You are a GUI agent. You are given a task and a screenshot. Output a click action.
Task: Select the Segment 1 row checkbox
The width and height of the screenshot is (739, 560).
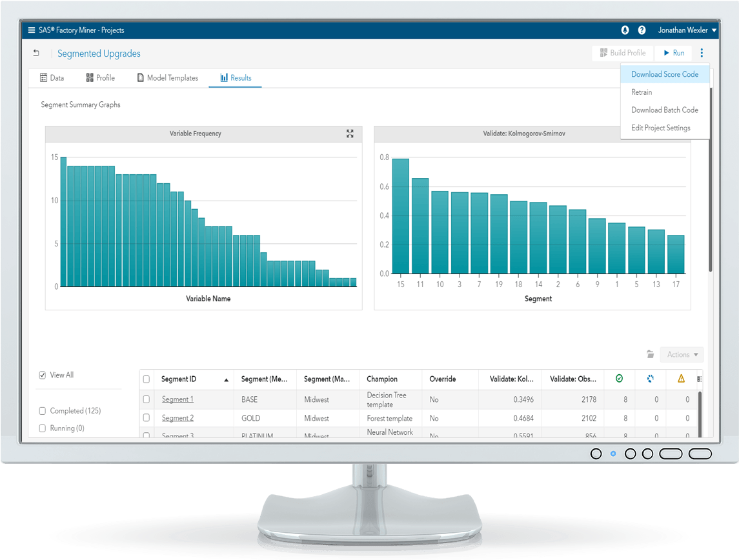coord(147,399)
